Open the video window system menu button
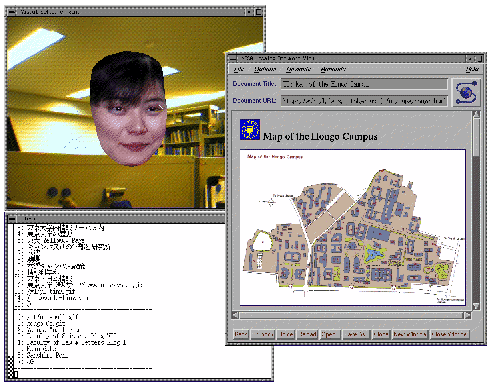Image resolution: width=492 pixels, height=385 pixels. pyautogui.click(x=11, y=12)
